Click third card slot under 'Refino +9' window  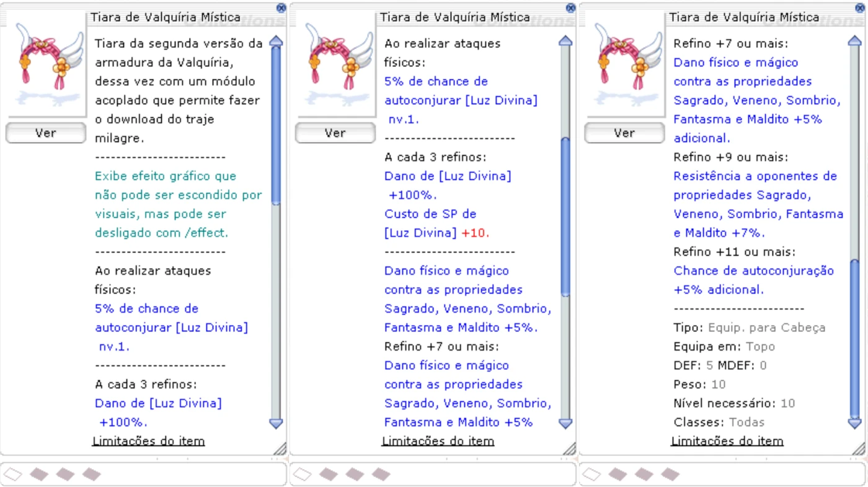click(644, 475)
